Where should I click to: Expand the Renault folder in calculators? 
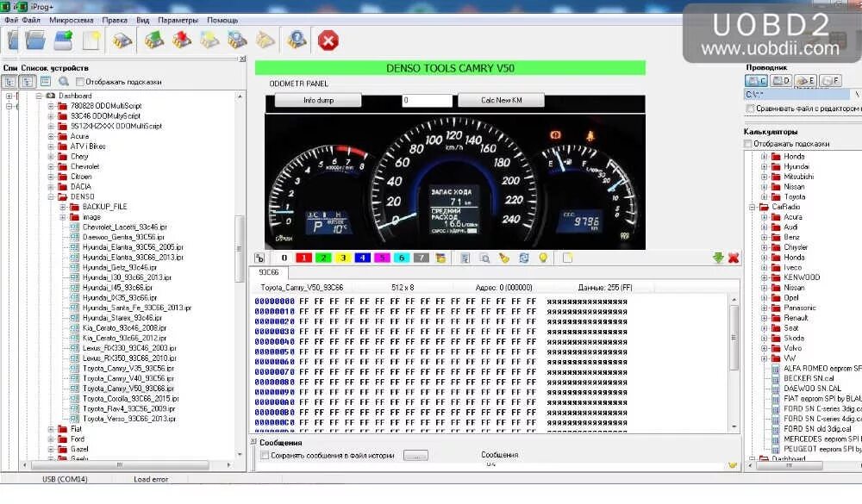tap(764, 318)
